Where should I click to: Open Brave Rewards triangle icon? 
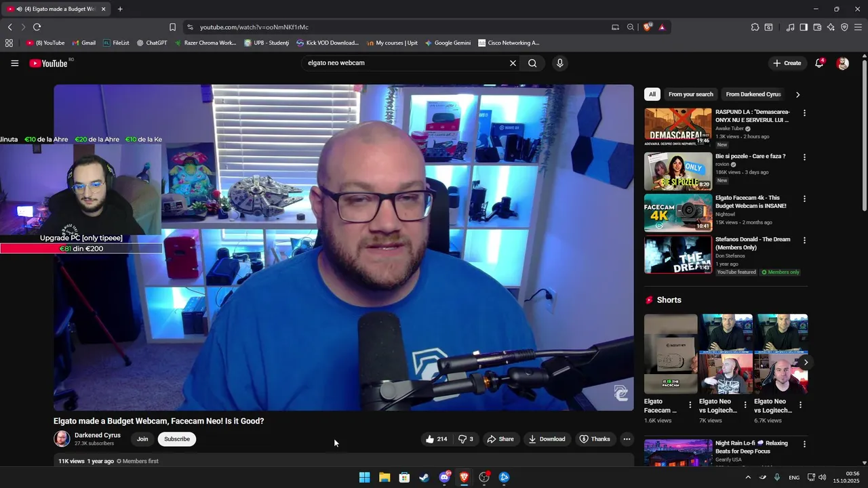click(x=662, y=27)
